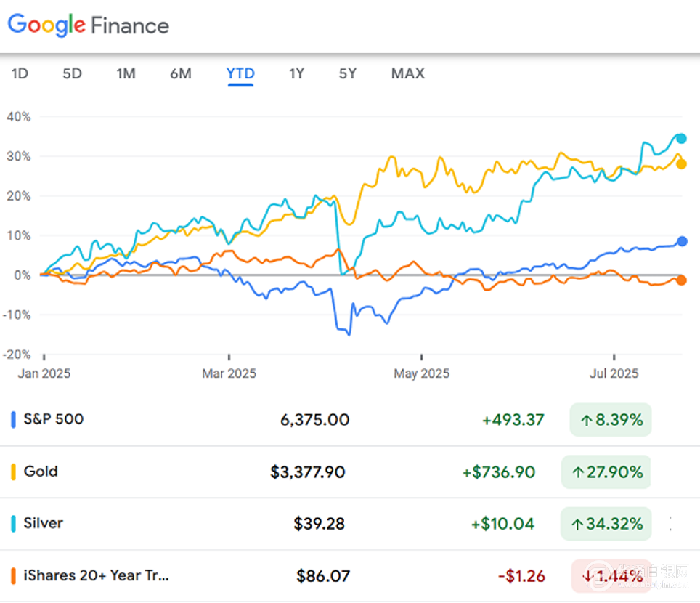
Task: Click the Mar 2025 axis label
Action: pos(229,373)
